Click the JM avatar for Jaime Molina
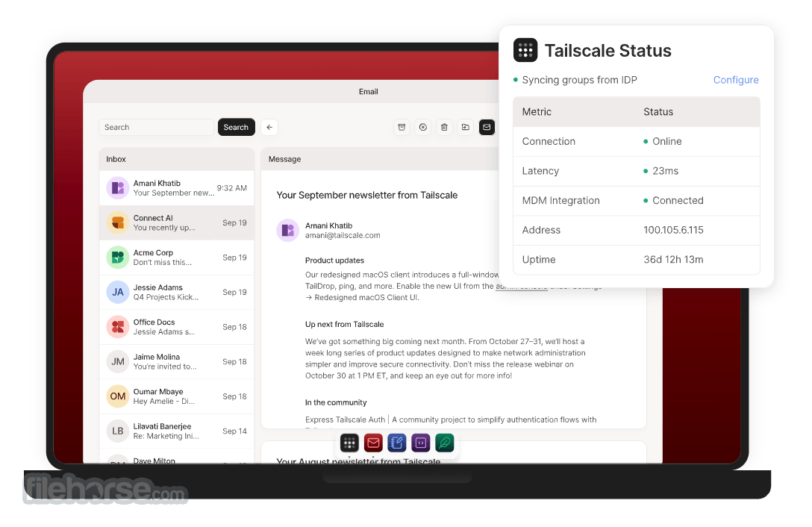This screenshot has height=527, width=812. point(118,361)
